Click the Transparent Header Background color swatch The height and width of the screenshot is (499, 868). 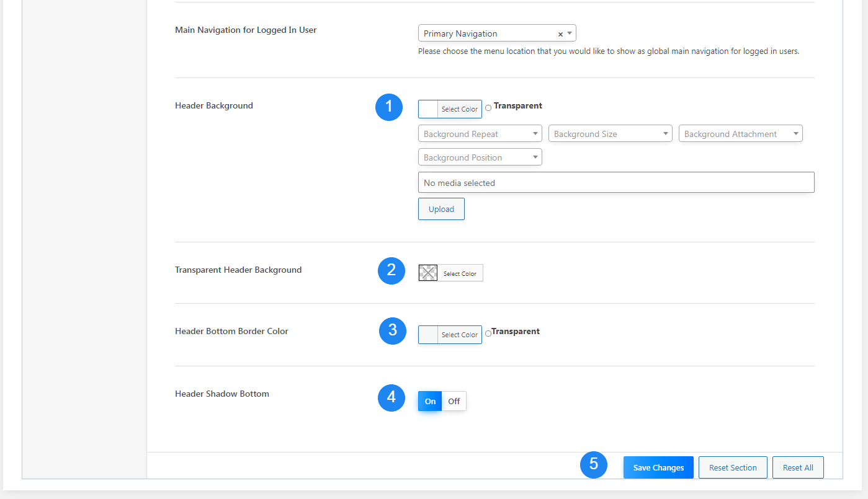427,273
